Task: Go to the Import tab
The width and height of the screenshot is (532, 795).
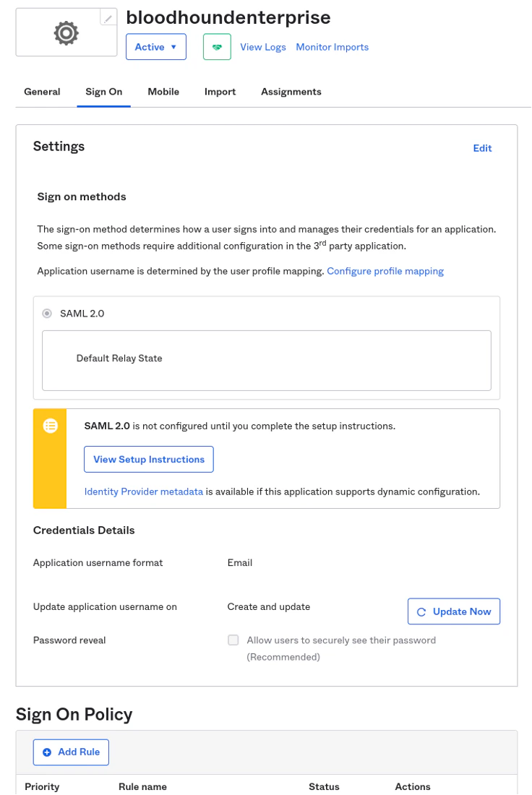Action: (x=220, y=92)
